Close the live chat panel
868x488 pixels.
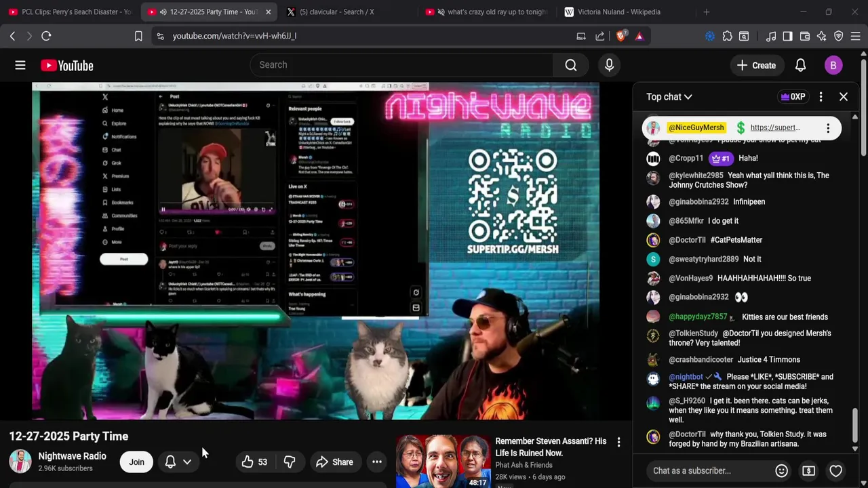tap(844, 97)
